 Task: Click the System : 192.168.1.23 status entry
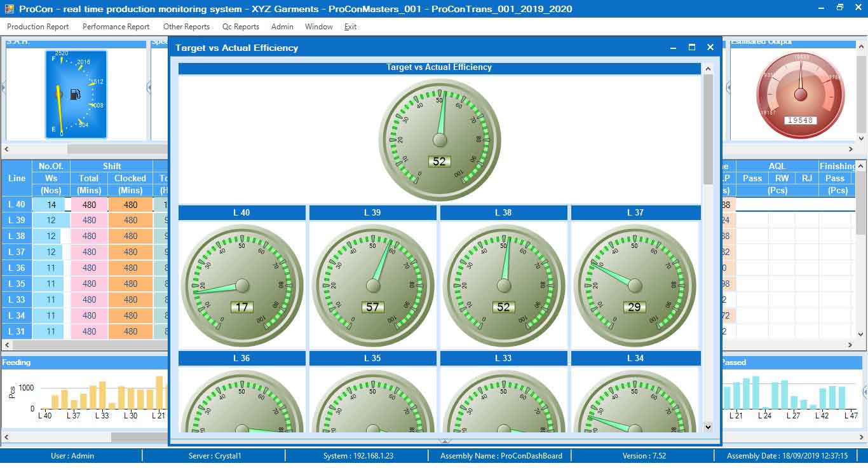[x=358, y=456]
